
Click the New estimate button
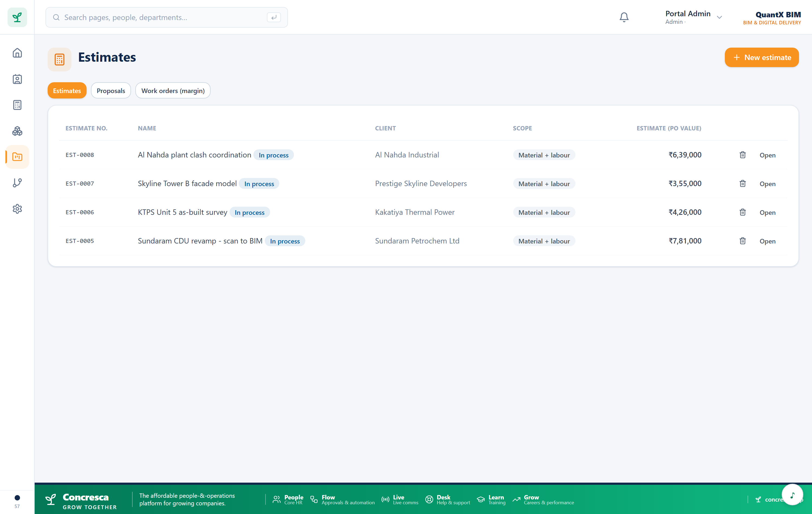click(762, 57)
